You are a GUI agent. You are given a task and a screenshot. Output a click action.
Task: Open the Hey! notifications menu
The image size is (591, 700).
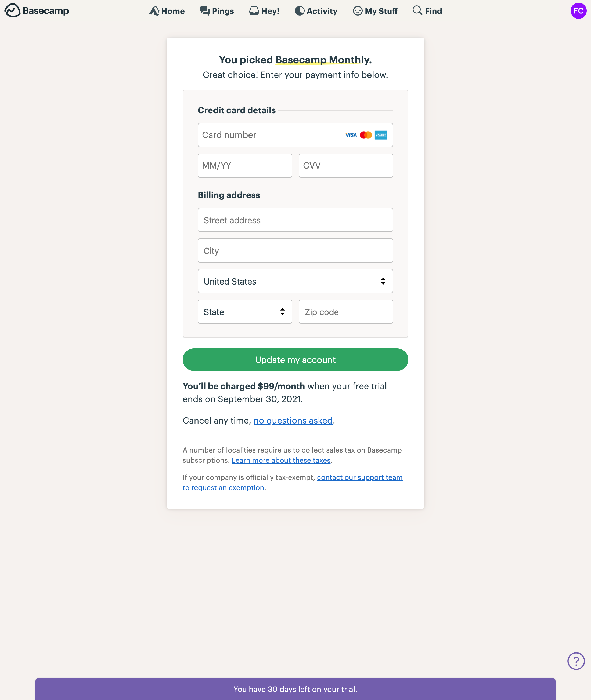click(264, 11)
